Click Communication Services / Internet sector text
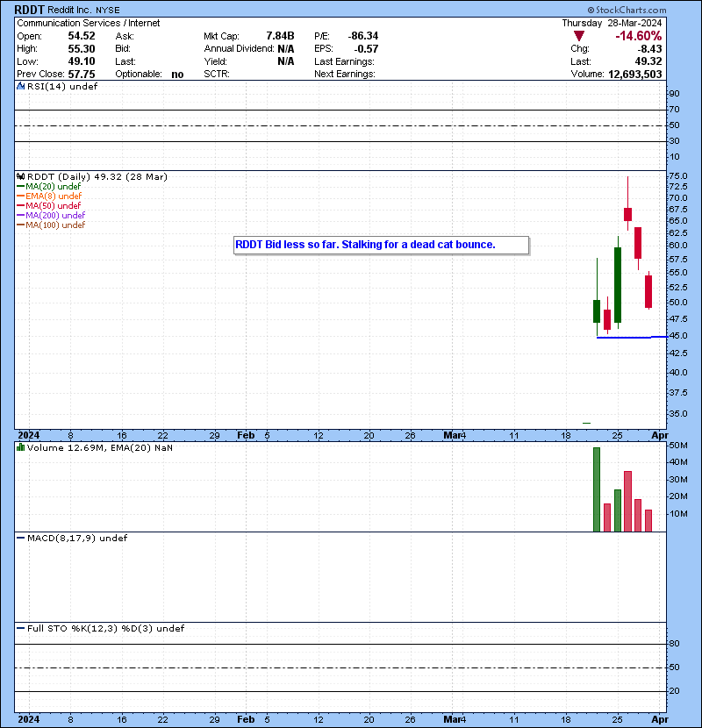Screen dimensions: 702x728 pos(89,23)
